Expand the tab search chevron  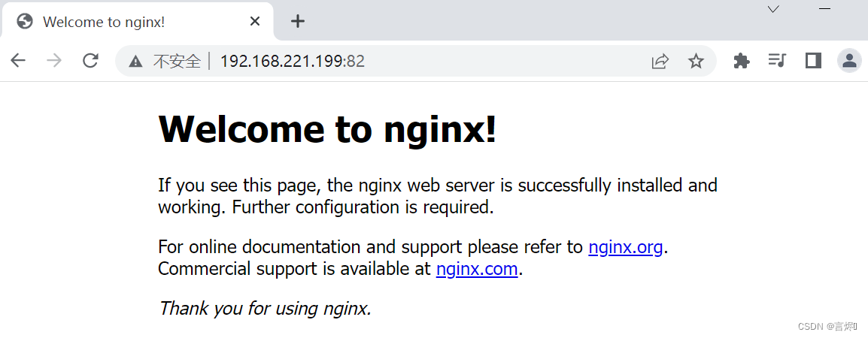point(773,9)
